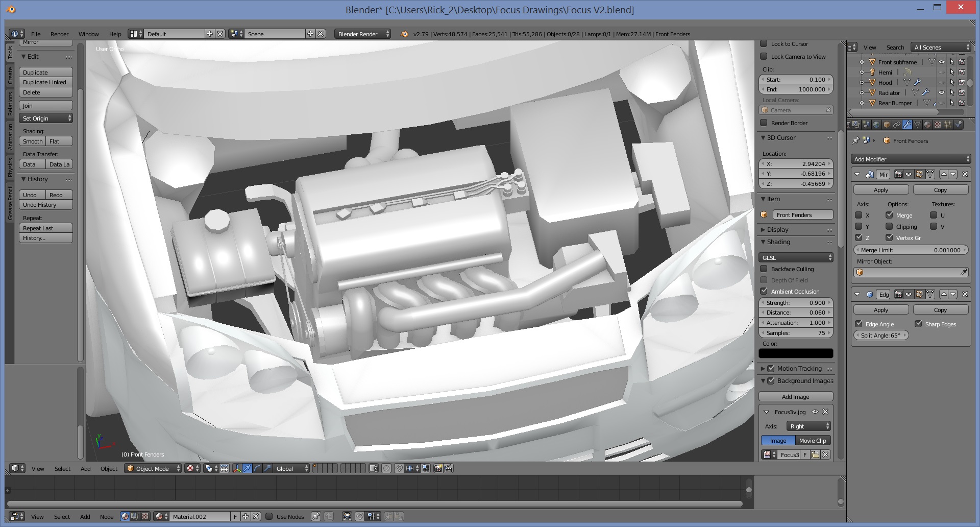Viewport: 980px width, 527px height.
Task: Toggle visibility of Focus3v.jpg background image
Action: [815, 412]
